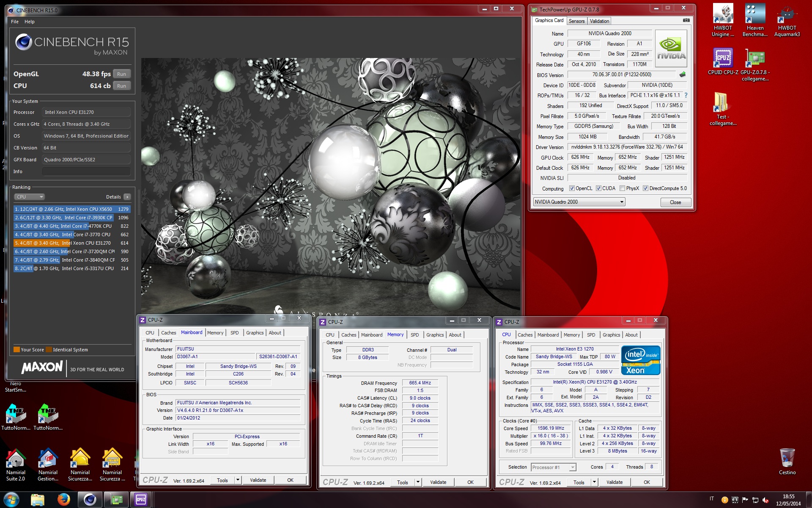Image resolution: width=812 pixels, height=508 pixels.
Task: Toggle OpenCL checkbox in GPU-Z
Action: 572,188
